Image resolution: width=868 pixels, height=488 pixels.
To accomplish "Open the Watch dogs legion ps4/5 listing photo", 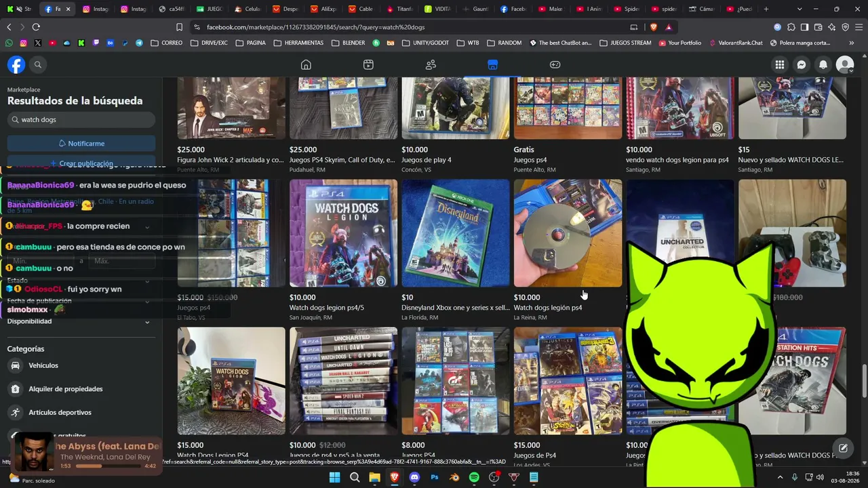I will pos(343,233).
